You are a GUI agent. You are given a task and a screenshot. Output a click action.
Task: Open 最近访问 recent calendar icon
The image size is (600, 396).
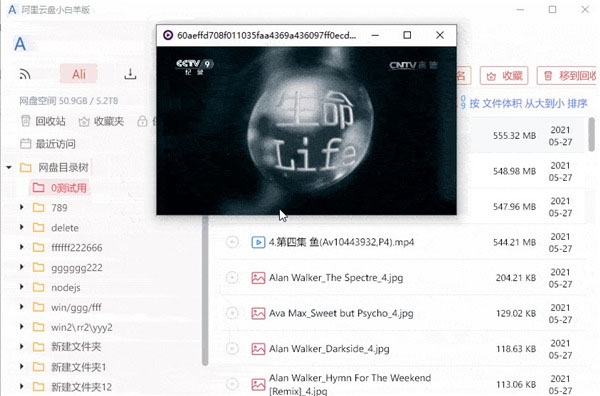pyautogui.click(x=25, y=144)
